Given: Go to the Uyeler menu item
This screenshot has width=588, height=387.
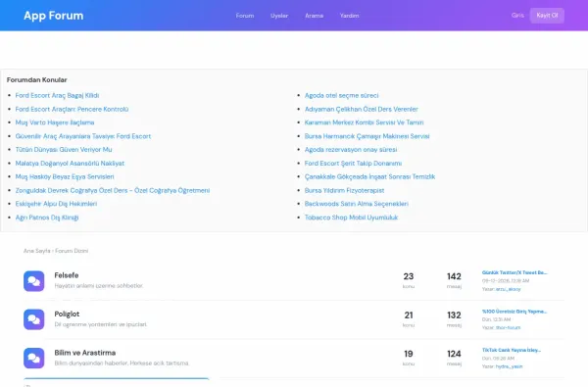Looking at the screenshot, I should tap(279, 16).
